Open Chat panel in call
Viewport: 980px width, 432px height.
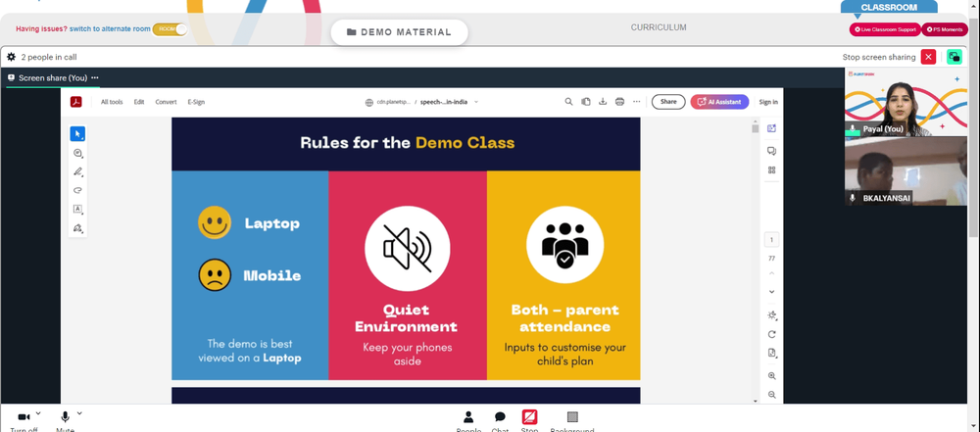(x=500, y=421)
